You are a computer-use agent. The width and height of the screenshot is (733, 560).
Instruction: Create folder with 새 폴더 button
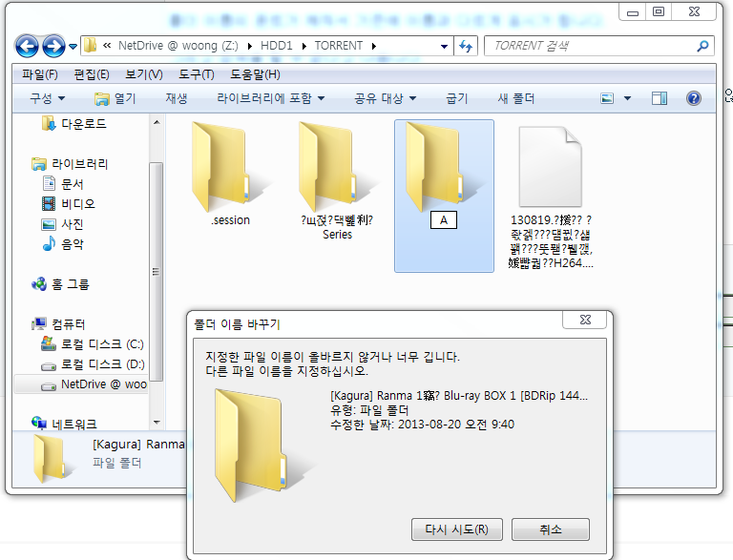click(516, 98)
